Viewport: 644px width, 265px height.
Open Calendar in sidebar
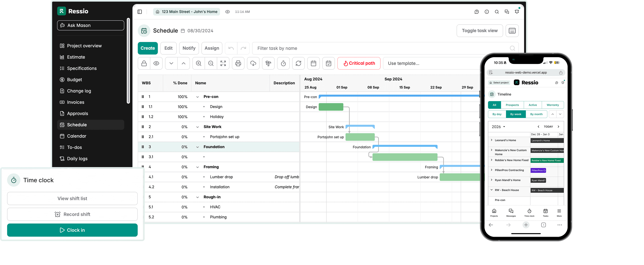[x=91, y=136]
